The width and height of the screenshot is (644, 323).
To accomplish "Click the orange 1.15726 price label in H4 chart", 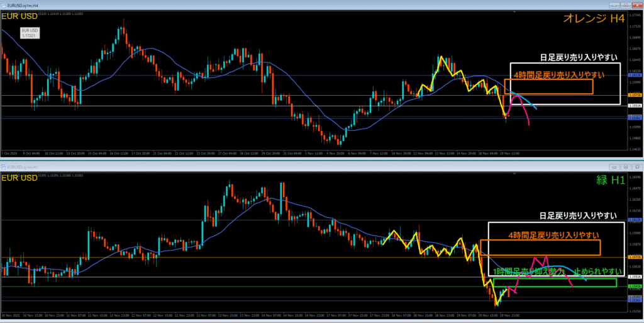I will click(x=634, y=95).
